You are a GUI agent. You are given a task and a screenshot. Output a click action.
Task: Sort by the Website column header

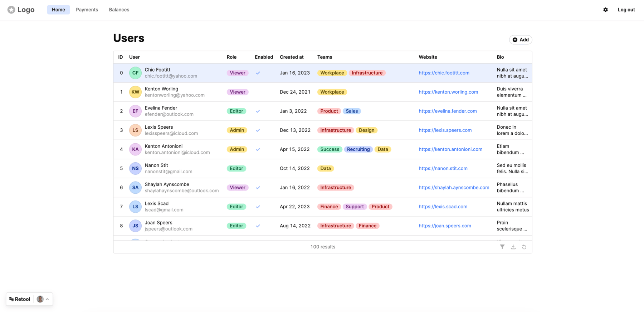click(x=428, y=57)
